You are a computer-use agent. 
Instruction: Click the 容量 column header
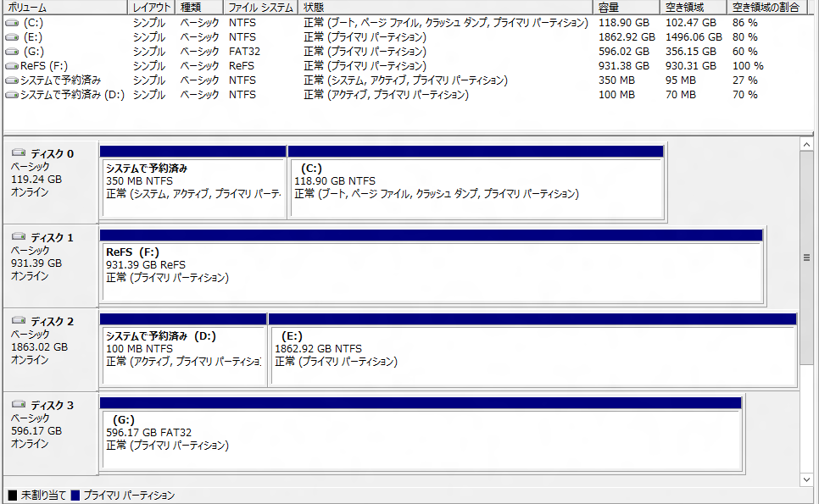point(627,7)
